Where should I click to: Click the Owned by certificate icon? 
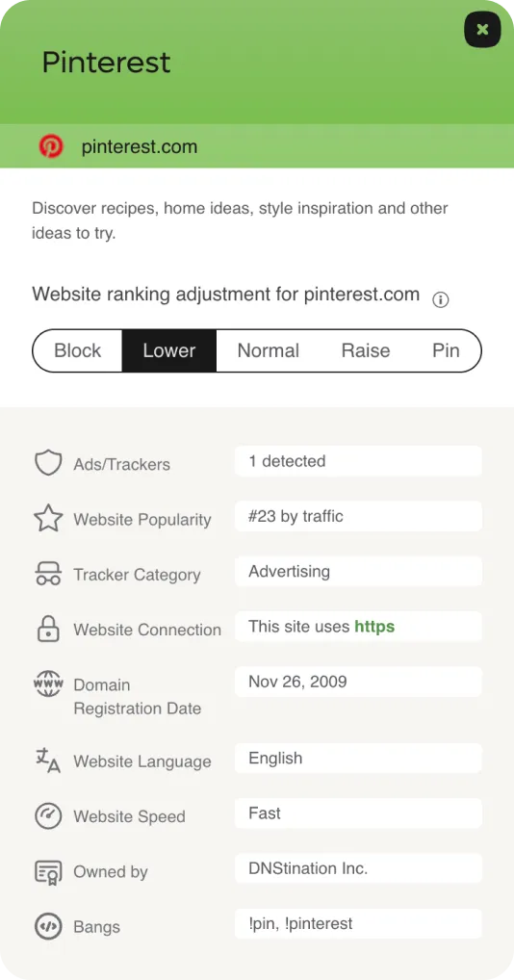48,871
